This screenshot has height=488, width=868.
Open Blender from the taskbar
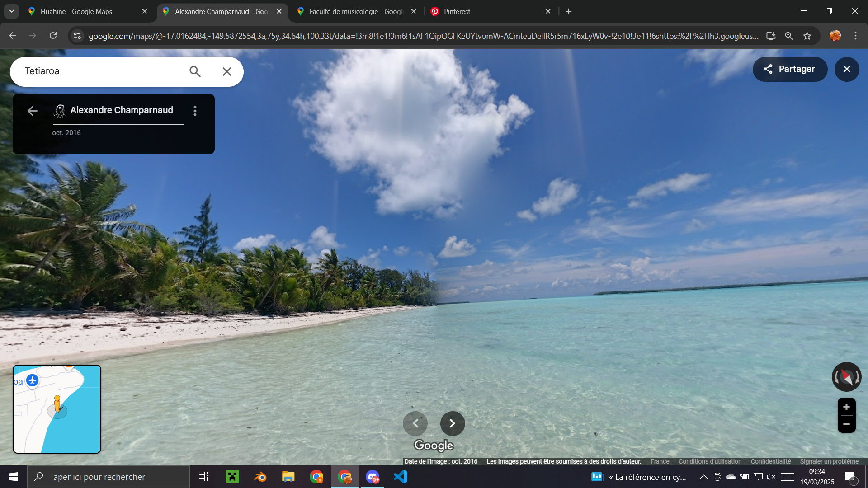(260, 477)
